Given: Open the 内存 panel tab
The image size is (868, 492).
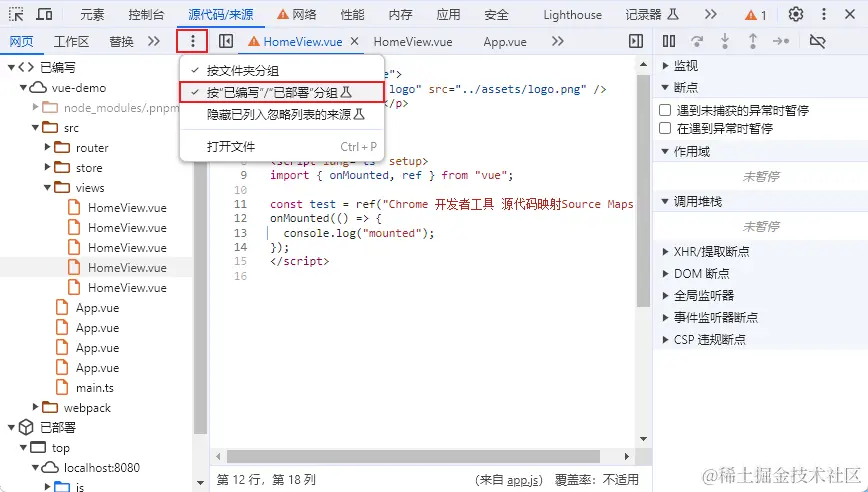Looking at the screenshot, I should (400, 15).
